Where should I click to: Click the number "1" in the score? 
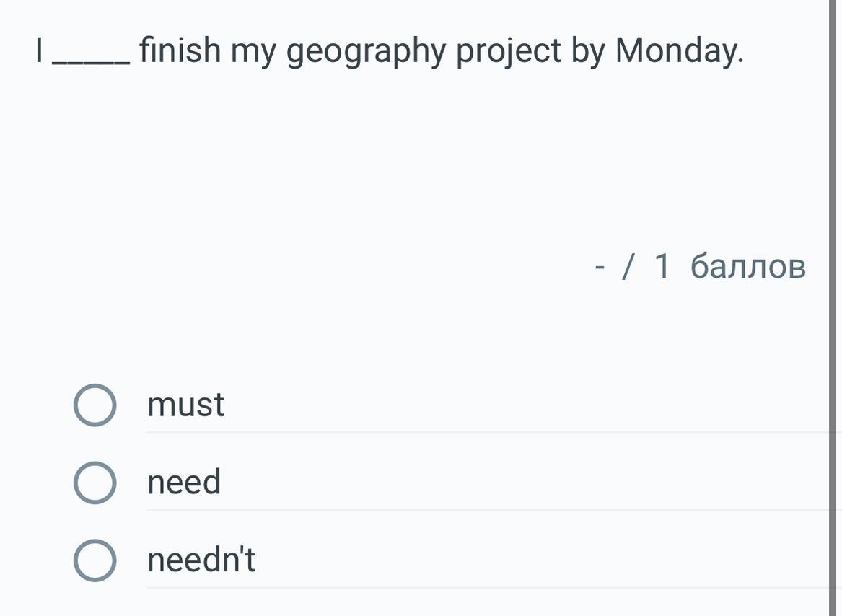click(x=662, y=266)
